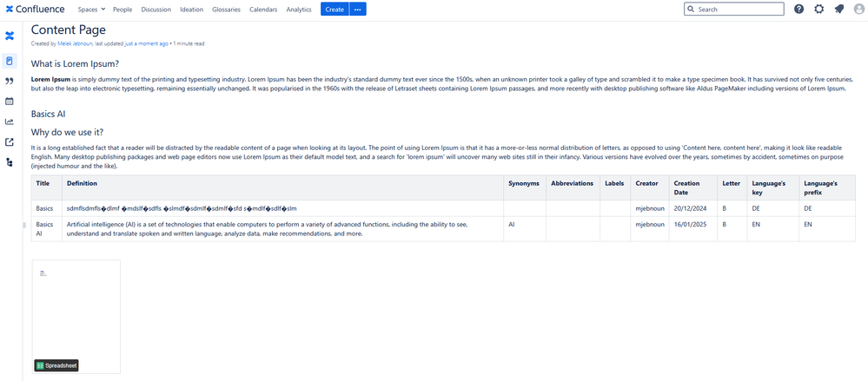Open the notifications icon in header
This screenshot has width=868, height=381.
839,9
